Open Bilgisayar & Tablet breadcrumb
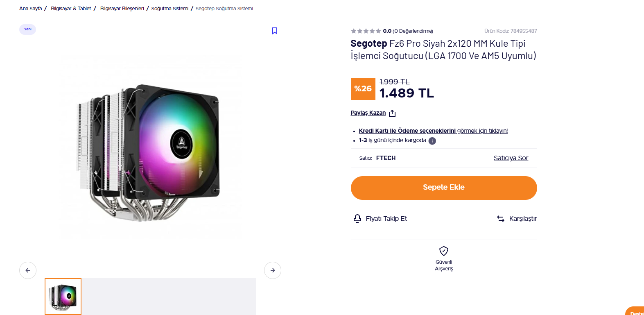This screenshot has width=644, height=315. pyautogui.click(x=71, y=9)
